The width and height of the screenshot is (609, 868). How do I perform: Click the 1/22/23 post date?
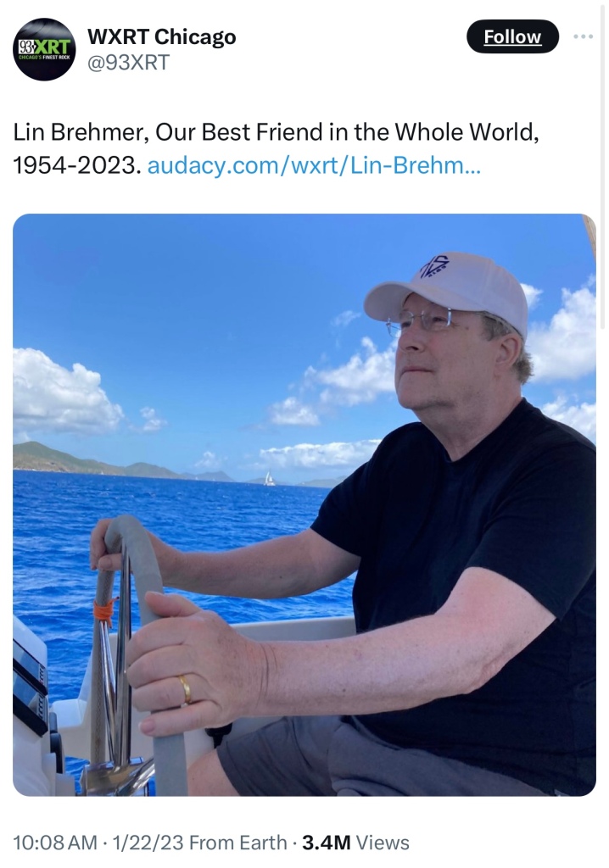(148, 843)
